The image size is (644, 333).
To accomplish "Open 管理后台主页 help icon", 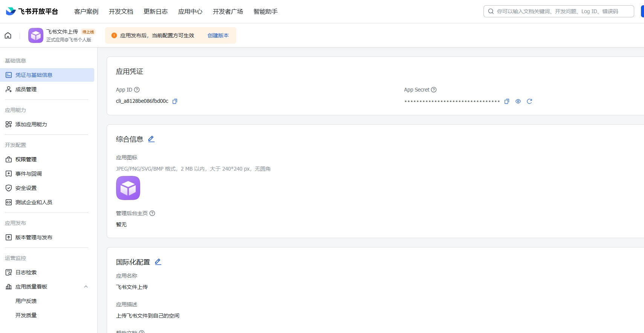I will coord(152,213).
